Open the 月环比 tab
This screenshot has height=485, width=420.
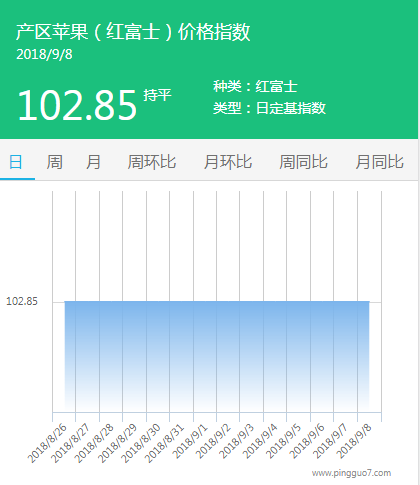click(x=228, y=162)
